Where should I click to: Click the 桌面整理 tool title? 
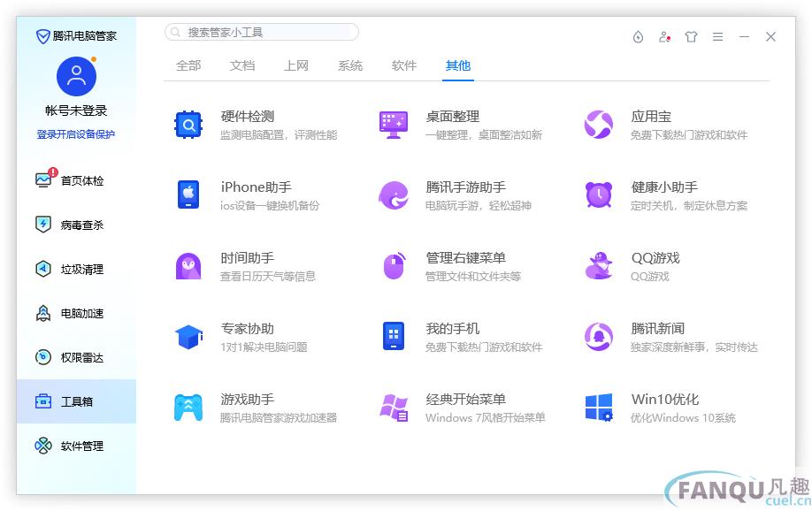[x=453, y=117]
